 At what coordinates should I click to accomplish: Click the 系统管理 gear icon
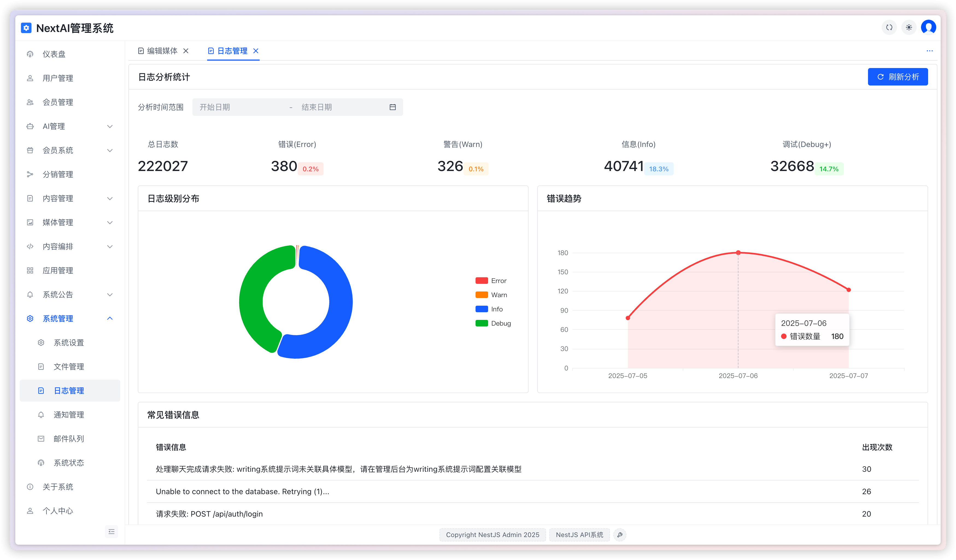[x=30, y=319]
